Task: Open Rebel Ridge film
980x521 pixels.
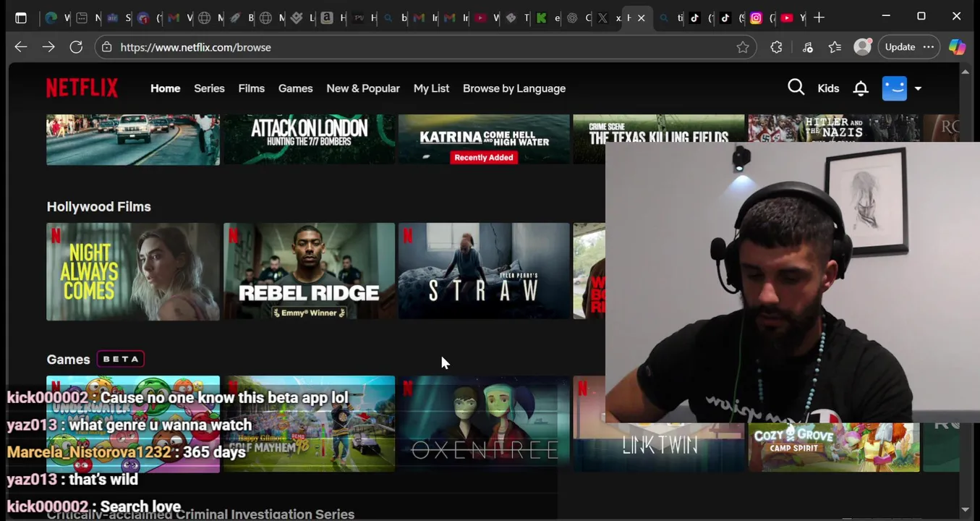Action: (309, 271)
